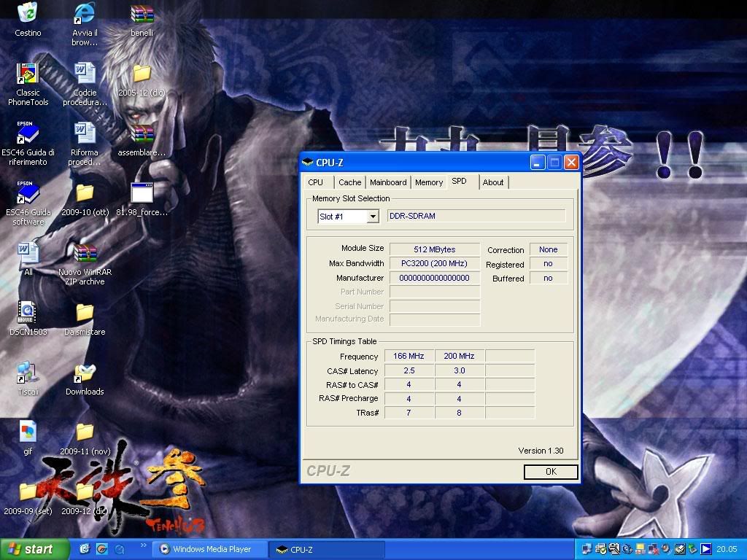Select the Nuovo WinRAR ZIP archive icon
747x560 pixels.
(85, 252)
